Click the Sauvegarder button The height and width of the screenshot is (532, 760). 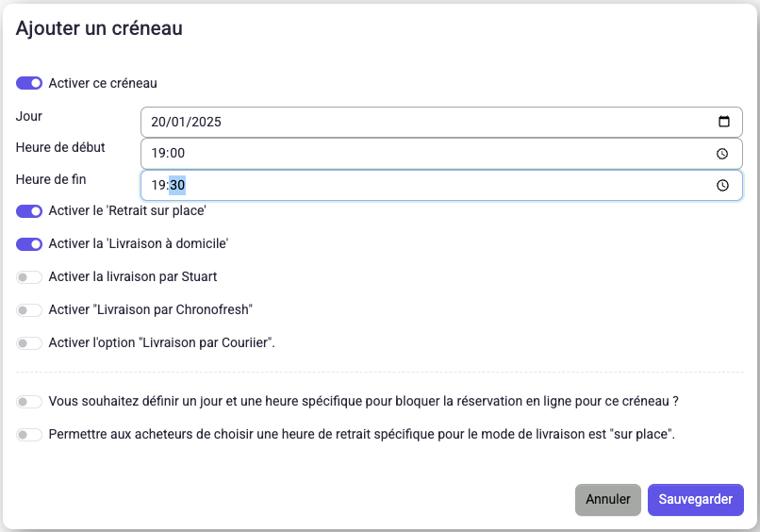click(x=696, y=500)
